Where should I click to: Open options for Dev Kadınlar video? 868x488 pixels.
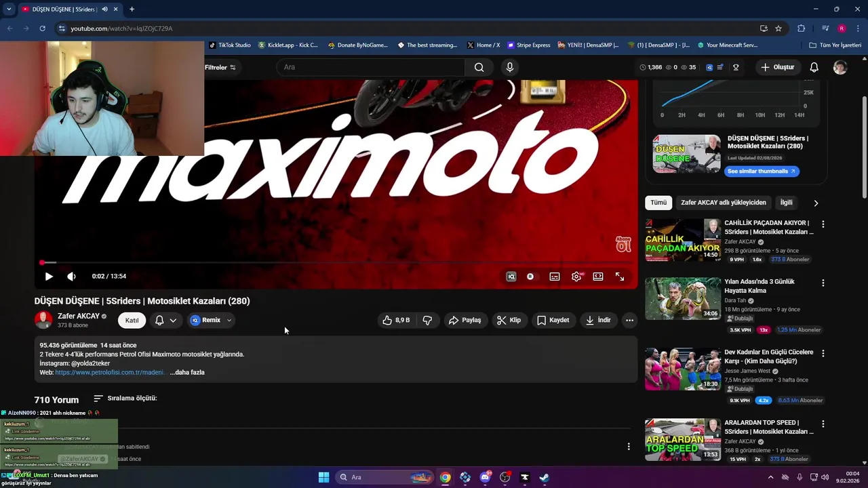point(823,353)
